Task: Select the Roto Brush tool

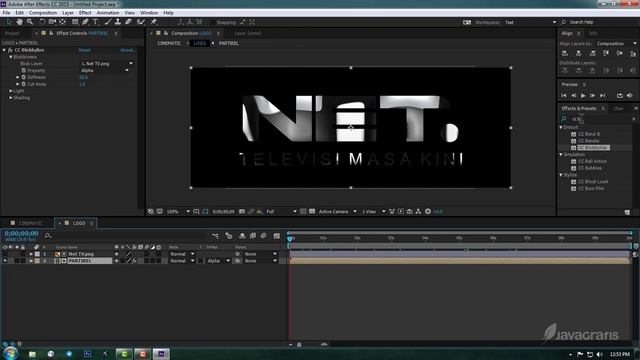Action: [141, 22]
